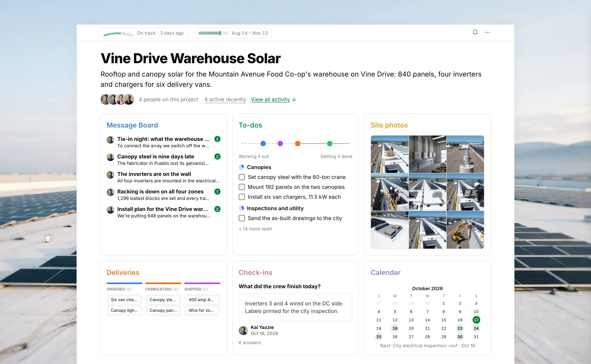Check off Send the as-built drawings to-do
The width and height of the screenshot is (591, 364).
point(242,218)
